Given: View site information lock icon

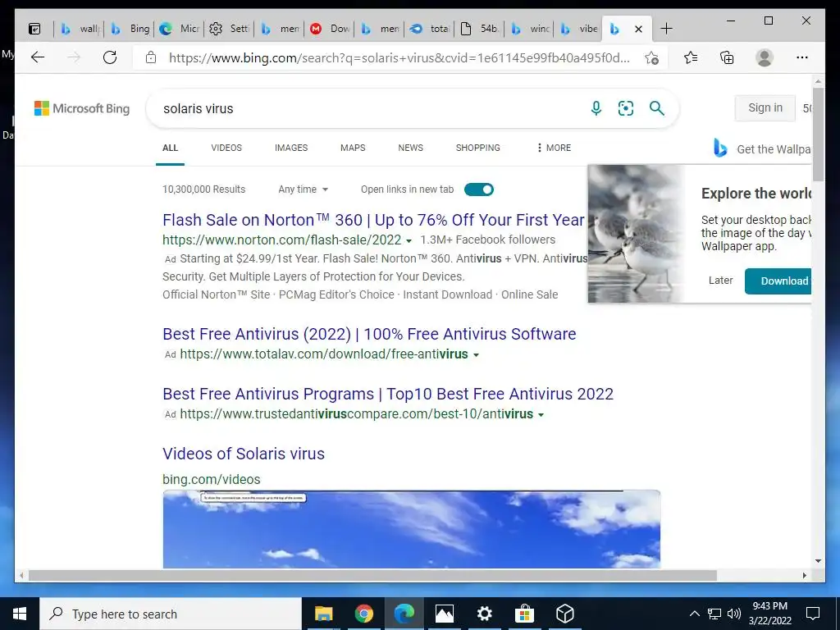Looking at the screenshot, I should pos(151,57).
